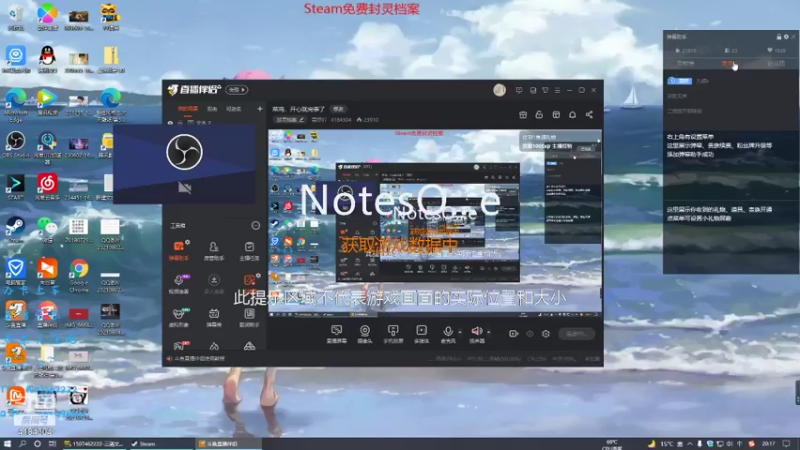Click the calendar icon in room header
800x450 pixels.
click(x=556, y=115)
